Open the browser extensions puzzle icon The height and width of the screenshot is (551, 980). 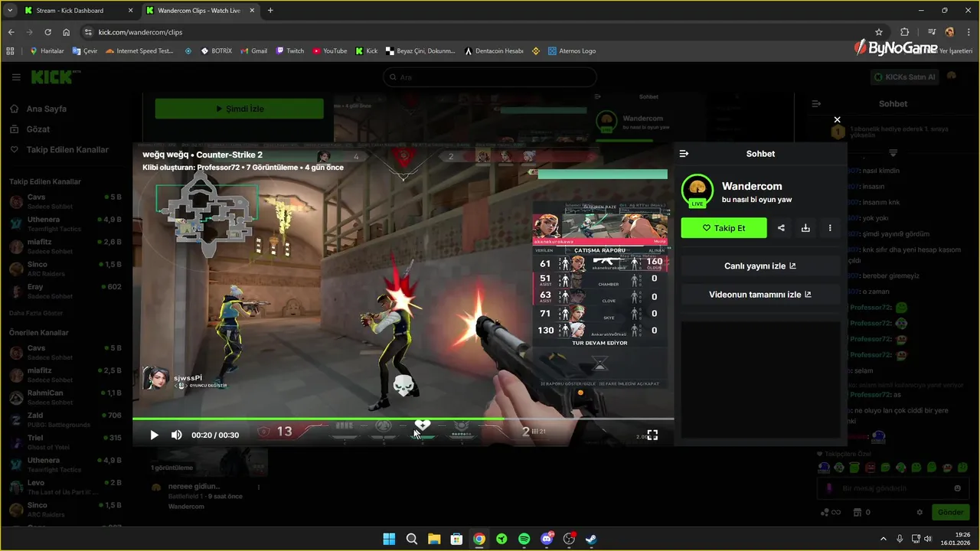pyautogui.click(x=905, y=32)
